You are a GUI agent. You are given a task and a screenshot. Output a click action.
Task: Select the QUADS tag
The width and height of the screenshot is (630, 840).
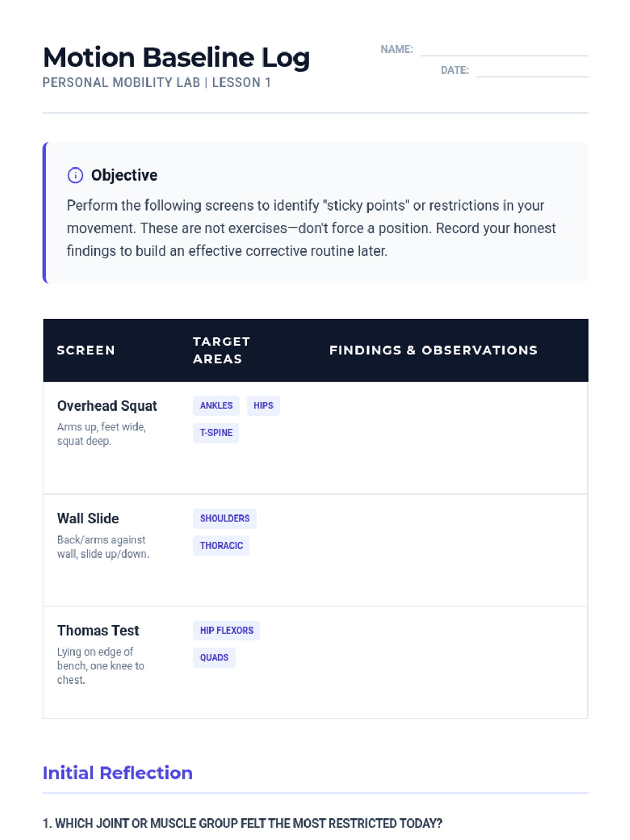click(x=214, y=658)
